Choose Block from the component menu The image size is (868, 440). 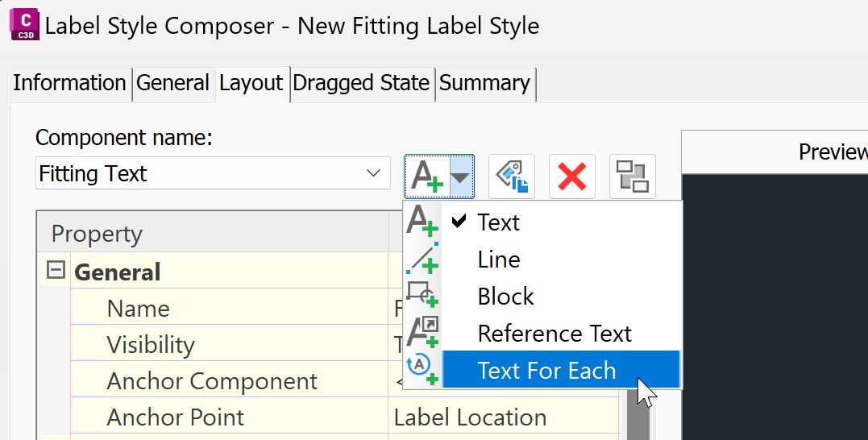tap(505, 297)
